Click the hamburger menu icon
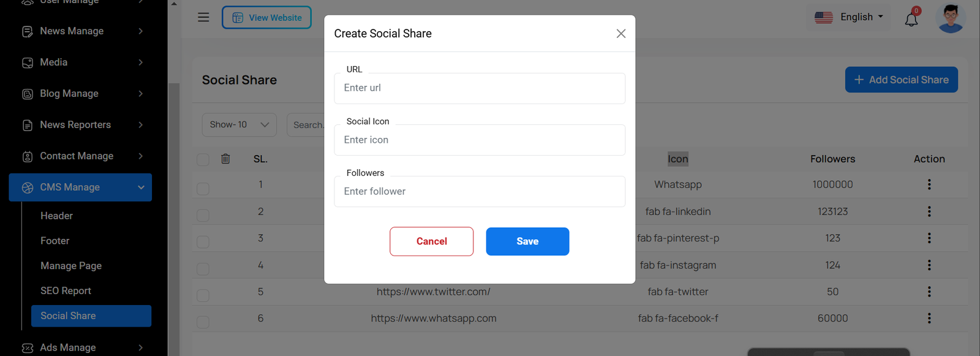980x356 pixels. (x=203, y=17)
